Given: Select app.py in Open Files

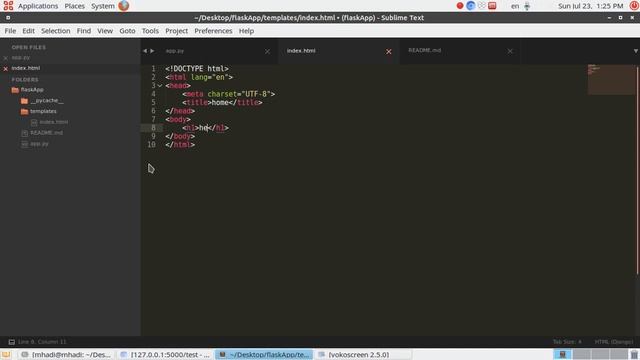Looking at the screenshot, I should click(20, 58).
